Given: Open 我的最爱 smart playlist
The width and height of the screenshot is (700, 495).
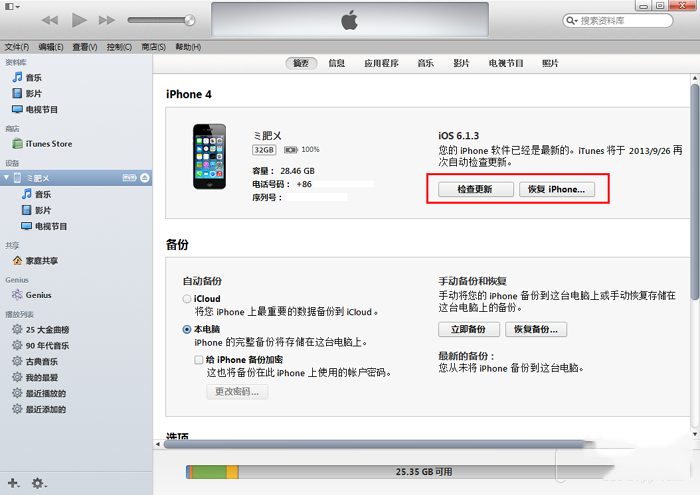Looking at the screenshot, I should [x=35, y=378].
